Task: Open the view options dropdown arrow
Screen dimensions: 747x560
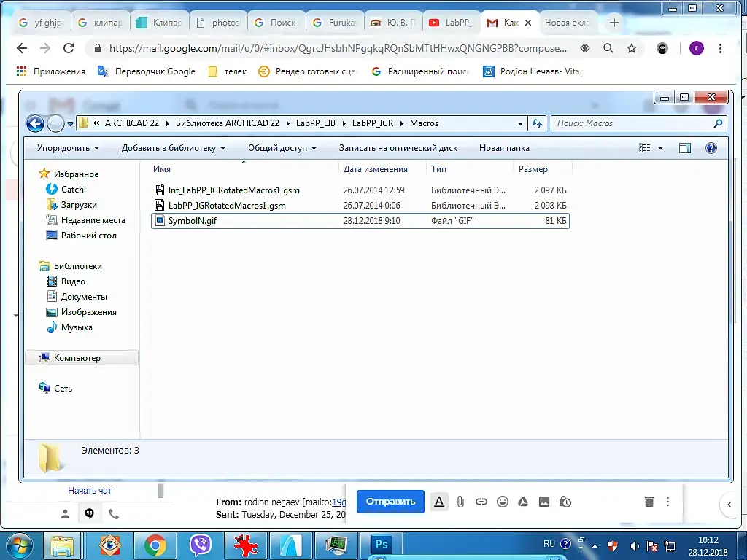Action: click(660, 148)
